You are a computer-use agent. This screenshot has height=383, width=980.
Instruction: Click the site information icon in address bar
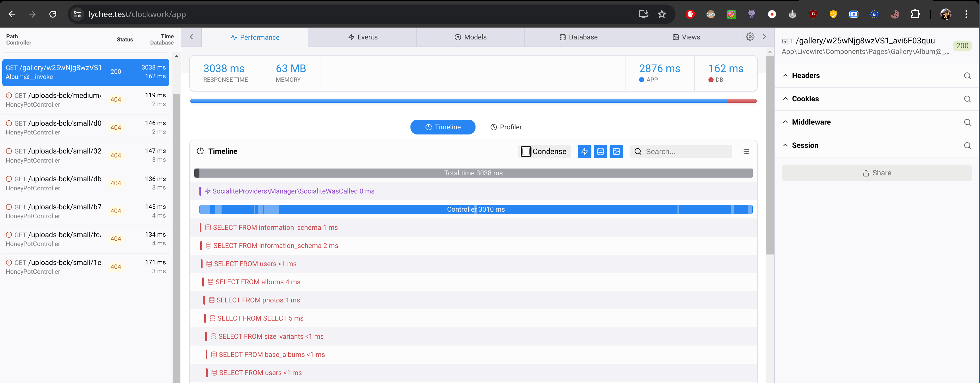click(77, 14)
